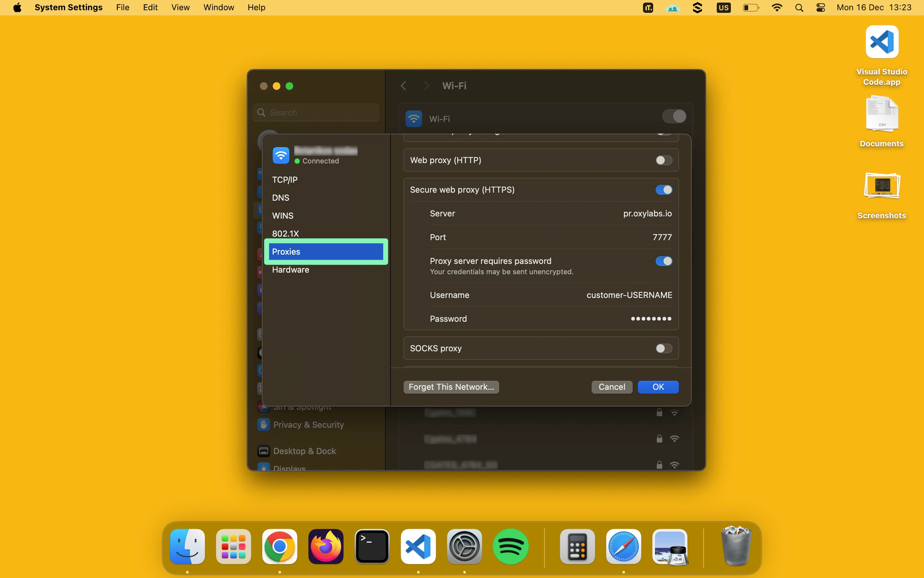Open the Apple menu
The width and height of the screenshot is (924, 578).
click(17, 7)
